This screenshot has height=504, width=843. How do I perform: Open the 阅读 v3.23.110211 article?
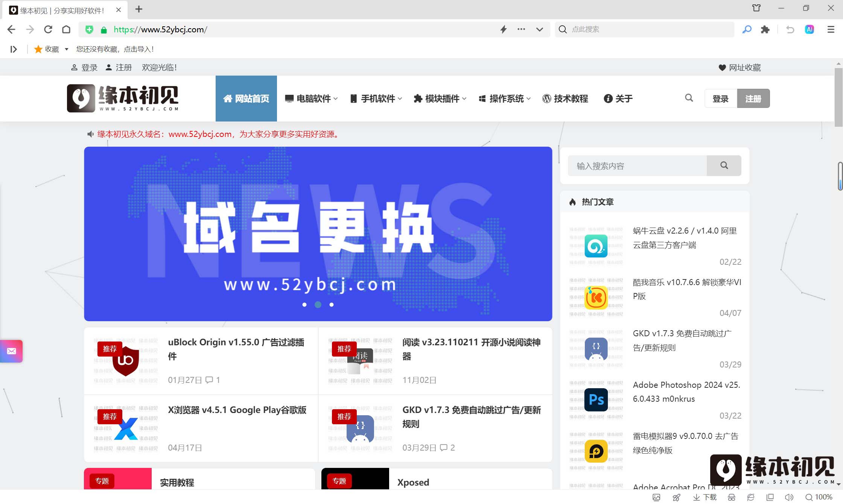click(x=471, y=349)
